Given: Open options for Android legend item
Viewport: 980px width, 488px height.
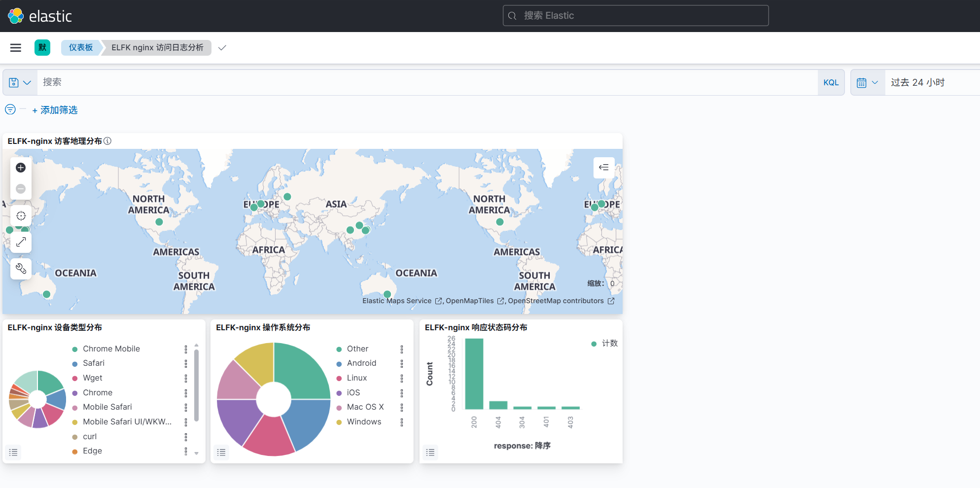Looking at the screenshot, I should point(402,363).
